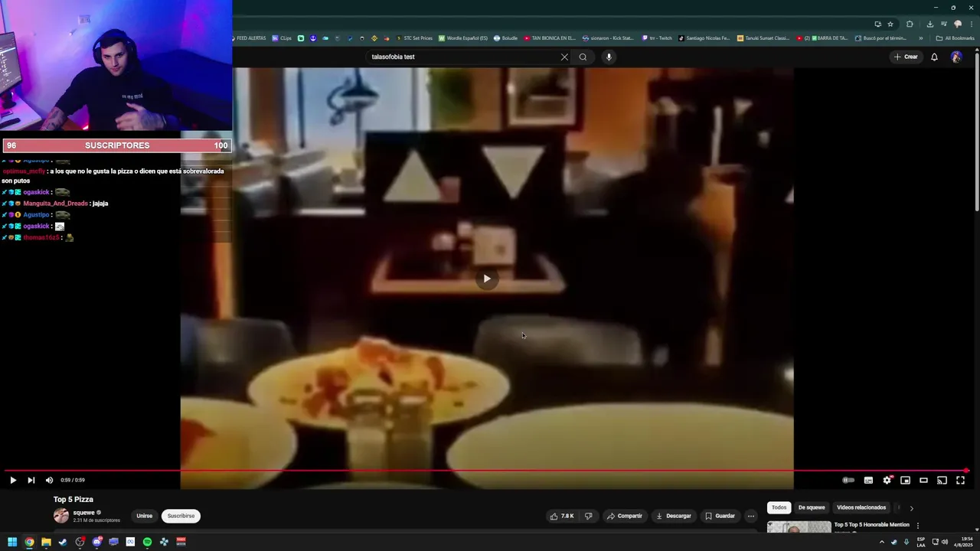Open the browser extensions puzzle icon
Screen dimensions: 980x551
(910, 24)
